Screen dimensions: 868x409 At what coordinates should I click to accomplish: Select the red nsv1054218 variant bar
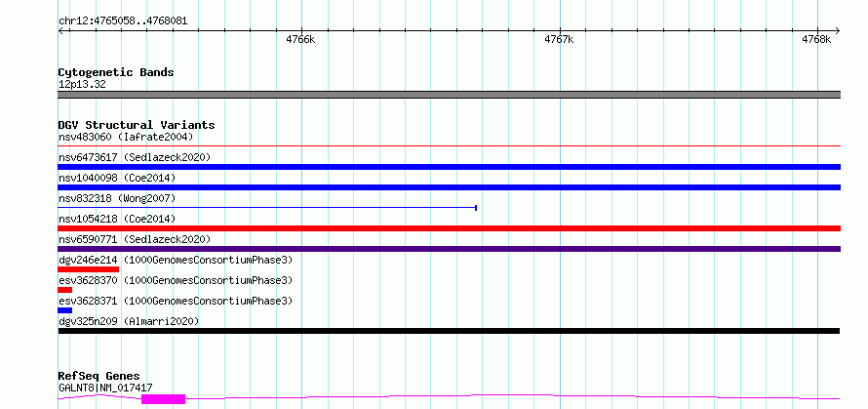pos(449,228)
